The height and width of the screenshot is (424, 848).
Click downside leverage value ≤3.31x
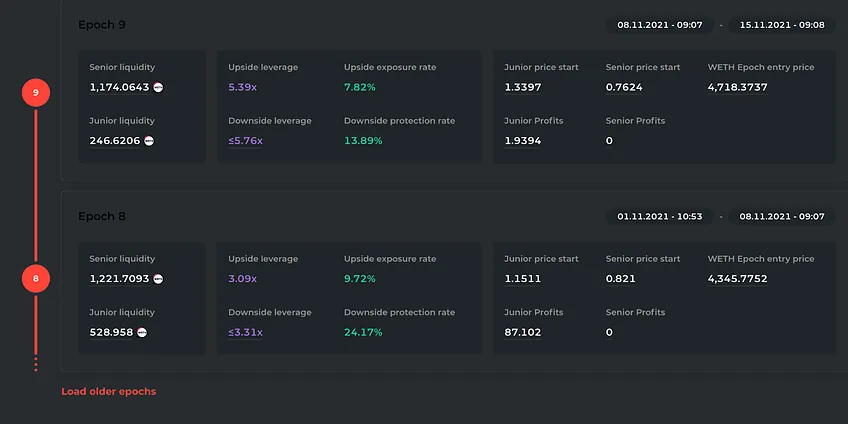(x=246, y=332)
